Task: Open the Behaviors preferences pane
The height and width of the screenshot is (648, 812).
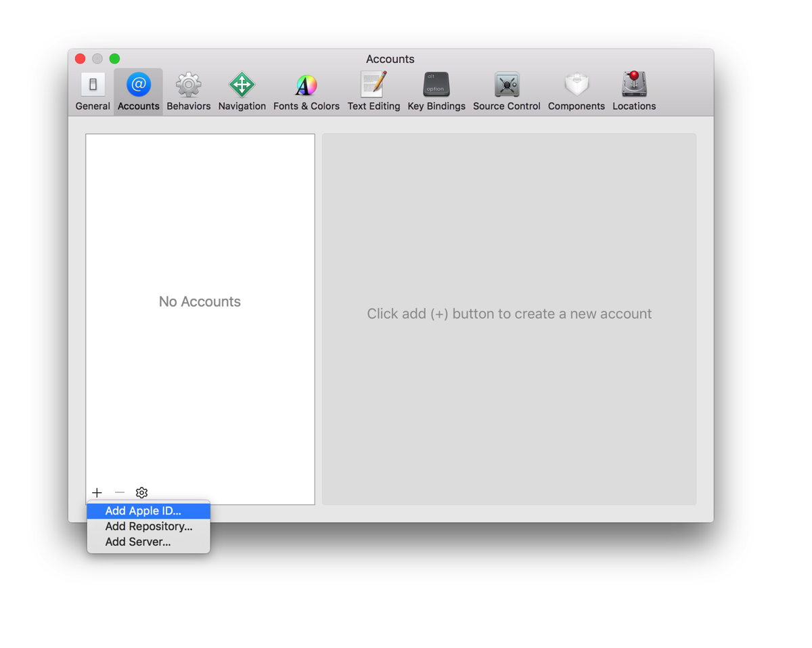Action: point(188,91)
